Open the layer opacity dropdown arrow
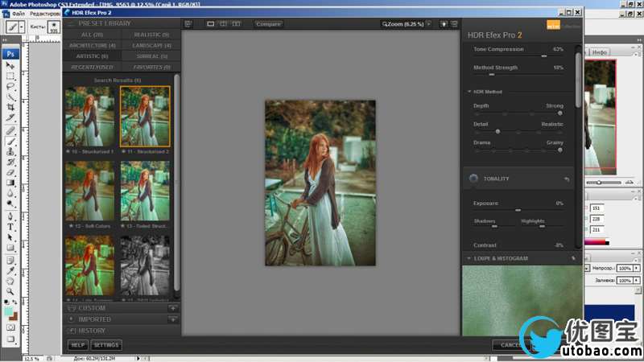 point(637,268)
